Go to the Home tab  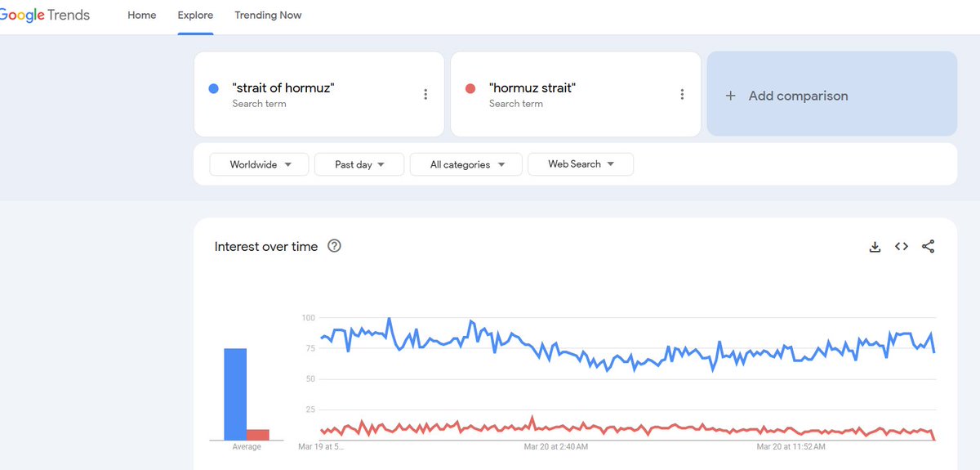click(x=141, y=16)
